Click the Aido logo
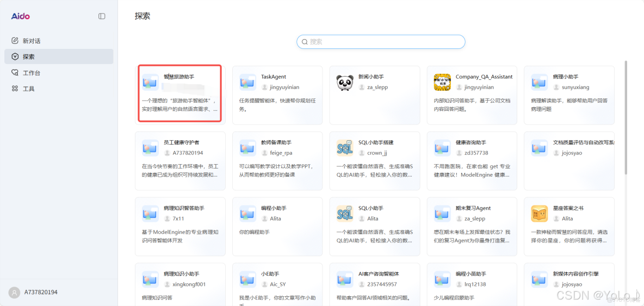Screen dimensions: 644x306 tap(21, 16)
